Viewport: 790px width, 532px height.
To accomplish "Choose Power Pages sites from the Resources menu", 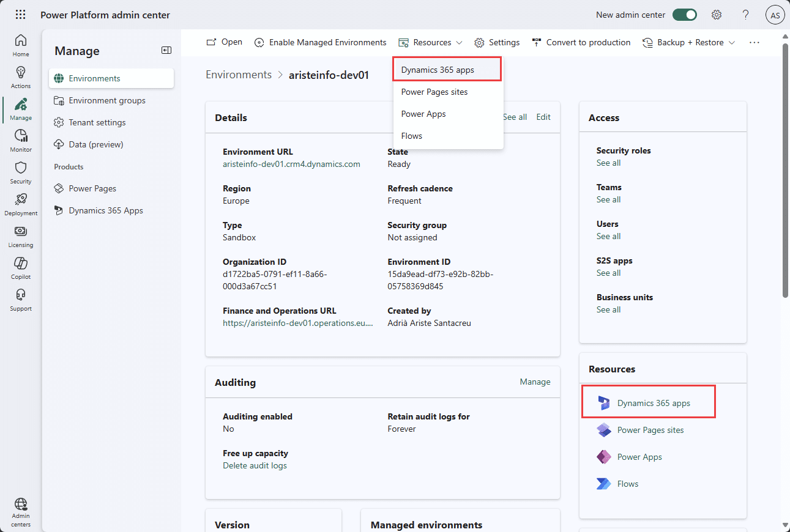I will [x=436, y=91].
